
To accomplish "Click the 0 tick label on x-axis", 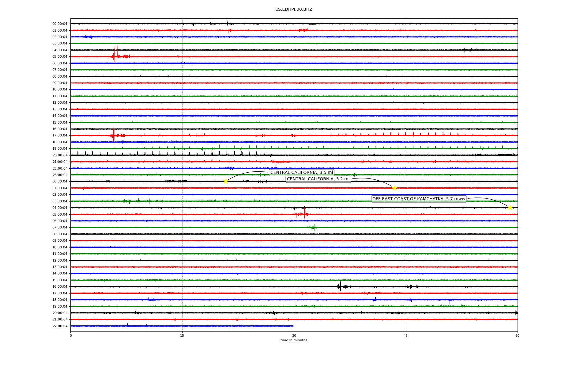I will point(71,335).
